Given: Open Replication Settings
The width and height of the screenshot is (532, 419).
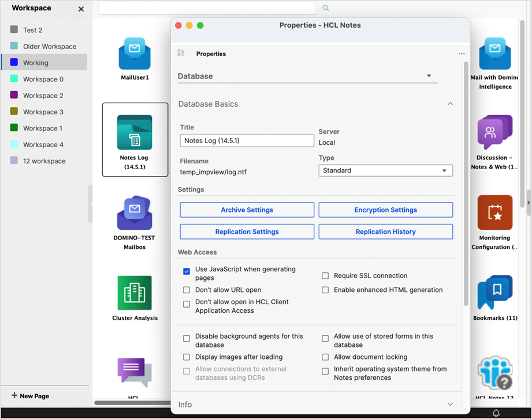Looking at the screenshot, I should pyautogui.click(x=247, y=231).
